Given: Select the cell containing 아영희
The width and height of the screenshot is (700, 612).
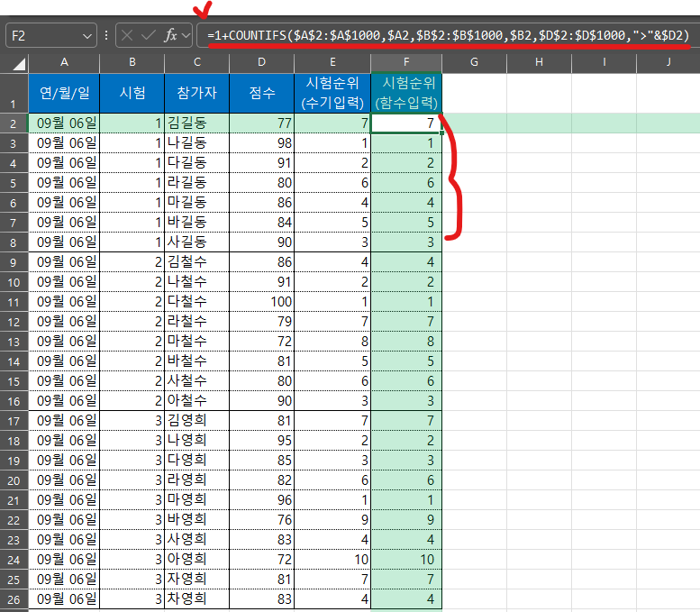Looking at the screenshot, I should pyautogui.click(x=197, y=560).
